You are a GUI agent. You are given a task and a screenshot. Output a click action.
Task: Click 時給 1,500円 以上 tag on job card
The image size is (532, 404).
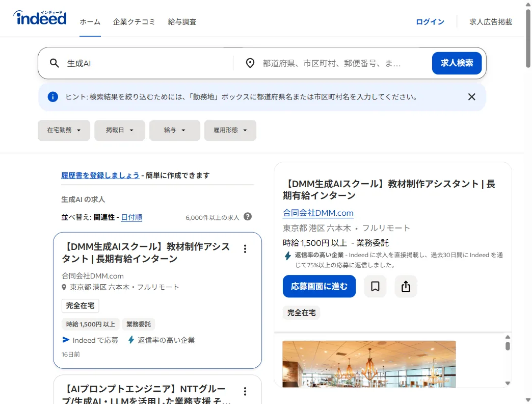tap(91, 324)
